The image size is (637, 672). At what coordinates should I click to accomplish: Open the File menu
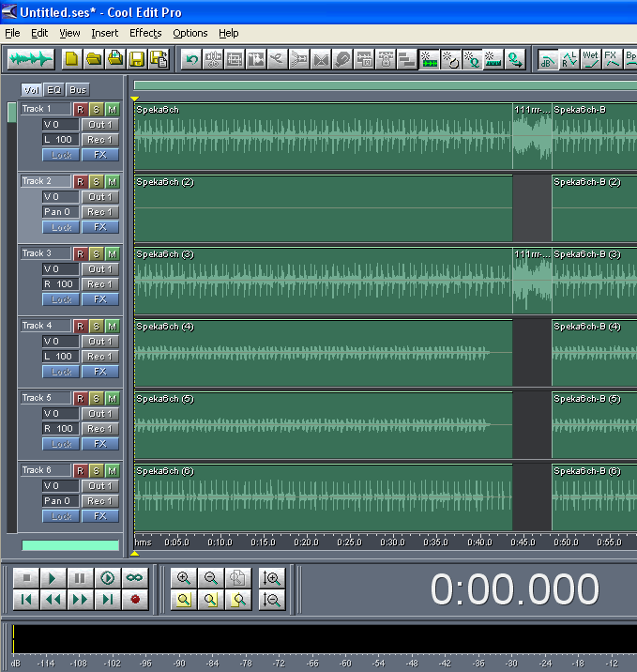12,33
